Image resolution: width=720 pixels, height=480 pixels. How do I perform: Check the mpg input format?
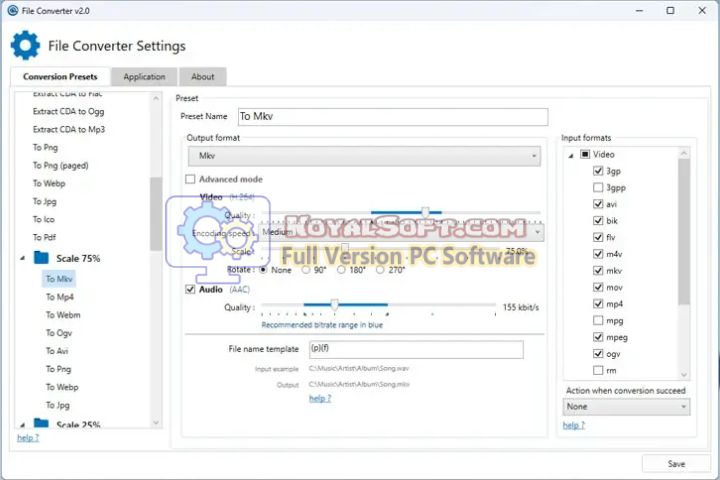click(x=598, y=320)
